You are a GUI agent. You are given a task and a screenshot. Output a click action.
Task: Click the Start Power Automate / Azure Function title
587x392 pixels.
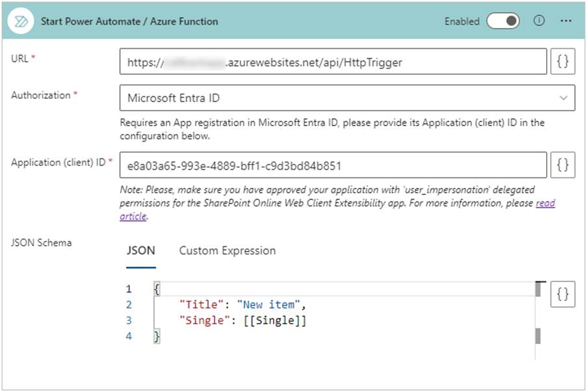coord(129,21)
